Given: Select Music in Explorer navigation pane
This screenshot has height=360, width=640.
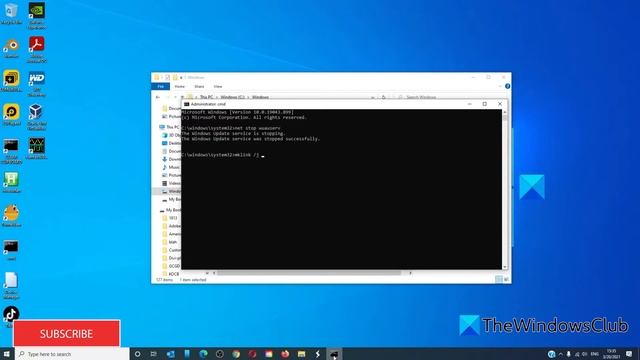Looking at the screenshot, I should pyautogui.click(x=171, y=167).
